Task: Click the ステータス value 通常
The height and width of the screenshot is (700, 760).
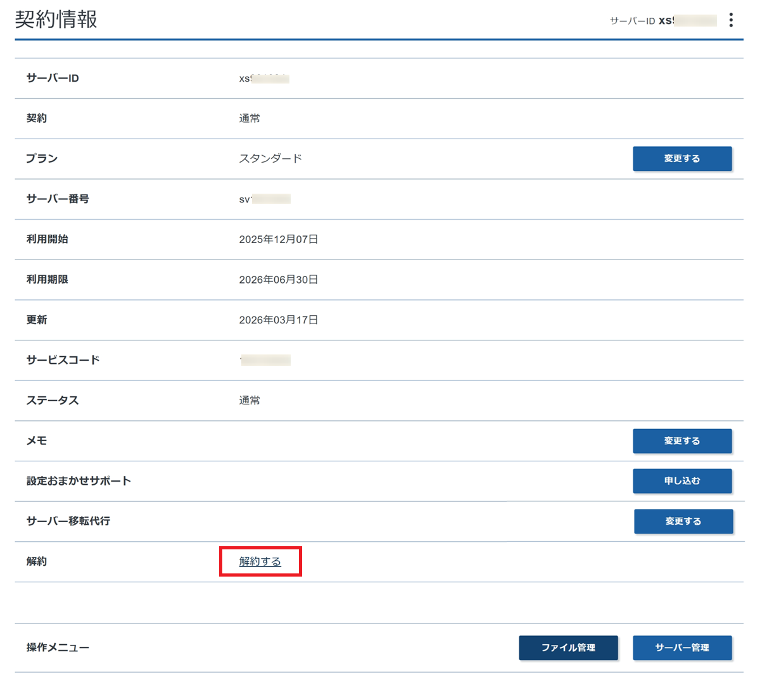Action: 250,401
